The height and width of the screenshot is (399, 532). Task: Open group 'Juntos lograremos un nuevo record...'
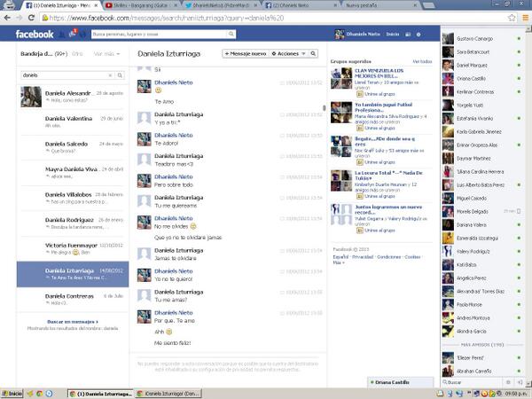pyautogui.click(x=388, y=209)
